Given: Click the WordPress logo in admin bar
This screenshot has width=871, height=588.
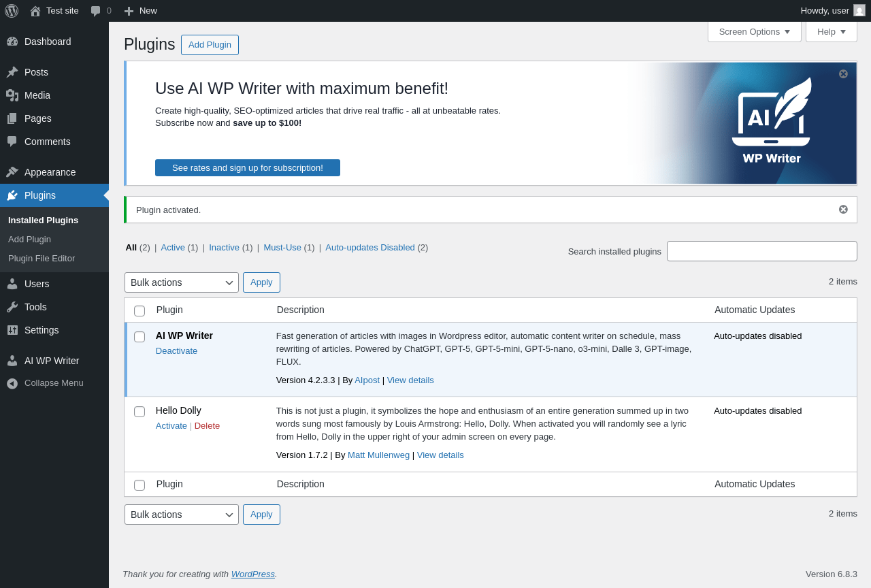Looking at the screenshot, I should tap(12, 11).
